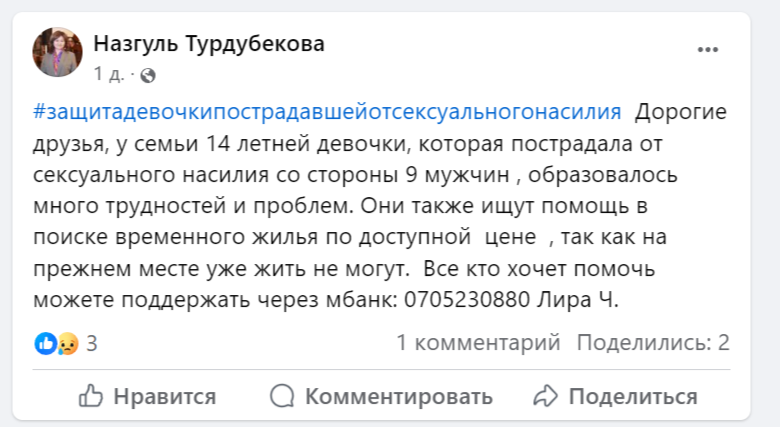
Task: Open the hashtag #защитадевочкипострадавшейотсексуальногонасилия
Action: (x=327, y=111)
